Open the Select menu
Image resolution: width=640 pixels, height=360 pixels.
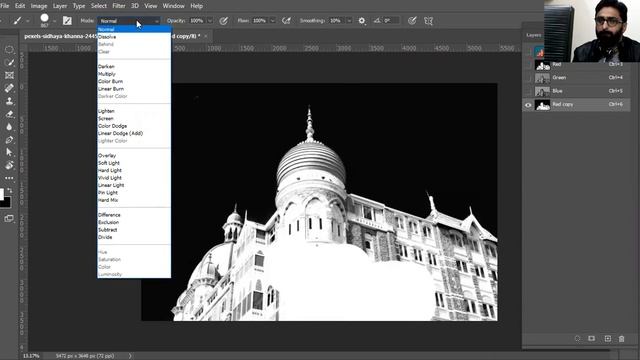point(98,6)
